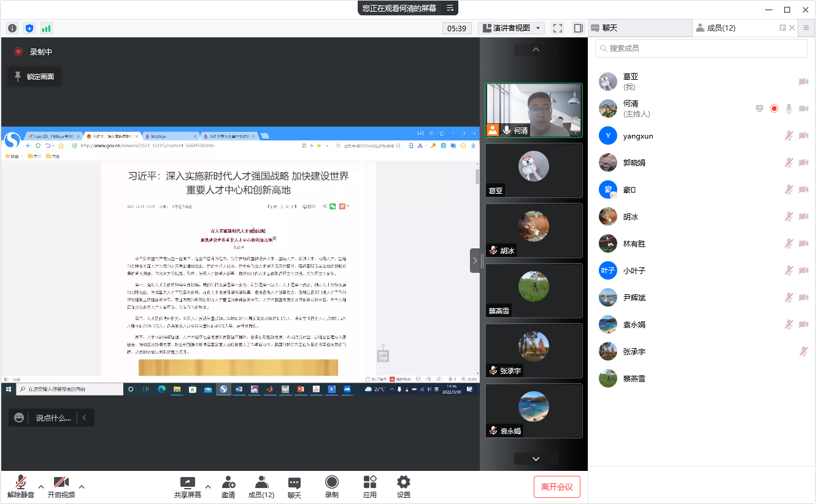Click the Record button in bottom toolbar
Viewport: 816px width, 504px height.
coord(331,486)
